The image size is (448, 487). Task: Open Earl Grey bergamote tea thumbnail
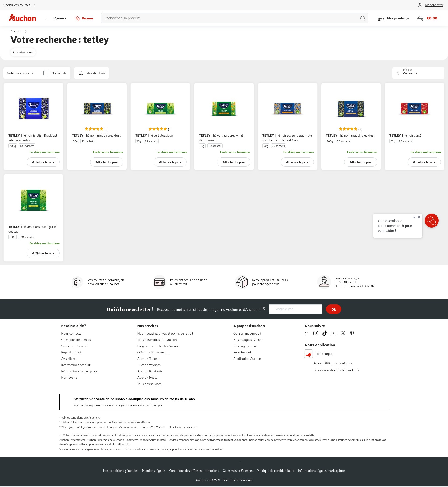(287, 108)
